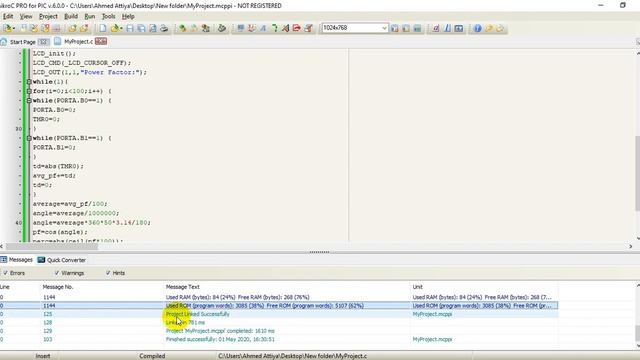Open the Project menu
Screen dimensions: 640x360
pyautogui.click(x=48, y=16)
